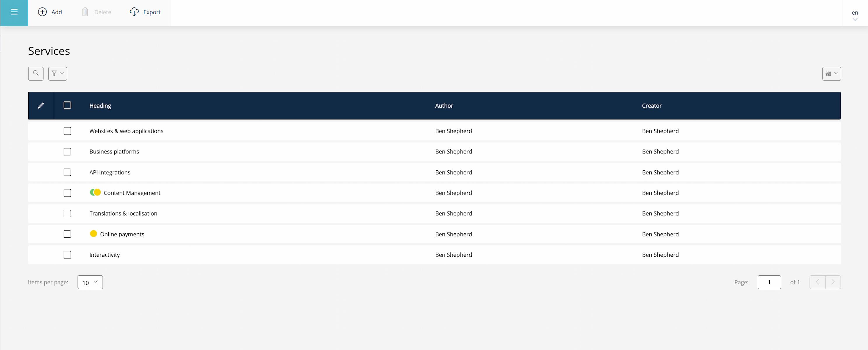
Task: Go to the next page arrow
Action: pos(833,282)
